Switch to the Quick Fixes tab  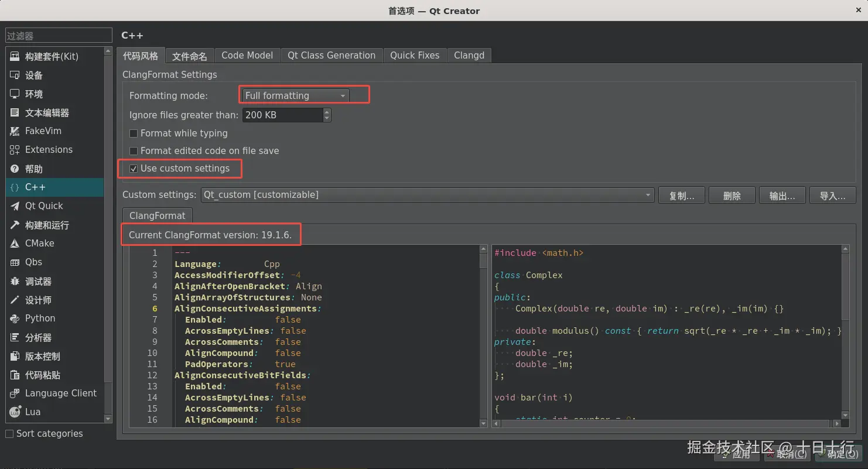pyautogui.click(x=415, y=56)
